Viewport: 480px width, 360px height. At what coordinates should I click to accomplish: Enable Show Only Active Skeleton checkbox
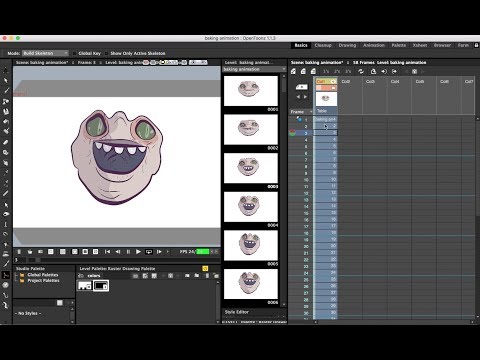[x=106, y=53]
